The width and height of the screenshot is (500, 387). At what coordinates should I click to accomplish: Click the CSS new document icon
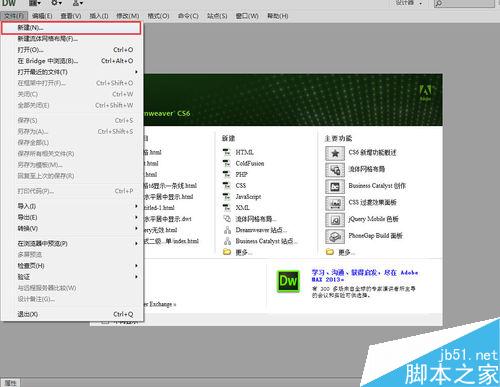pos(227,185)
